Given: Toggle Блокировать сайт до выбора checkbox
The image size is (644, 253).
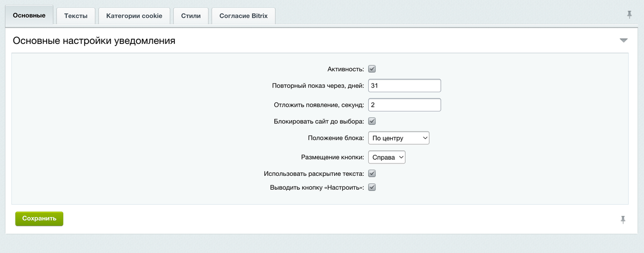Looking at the screenshot, I should 372,121.
